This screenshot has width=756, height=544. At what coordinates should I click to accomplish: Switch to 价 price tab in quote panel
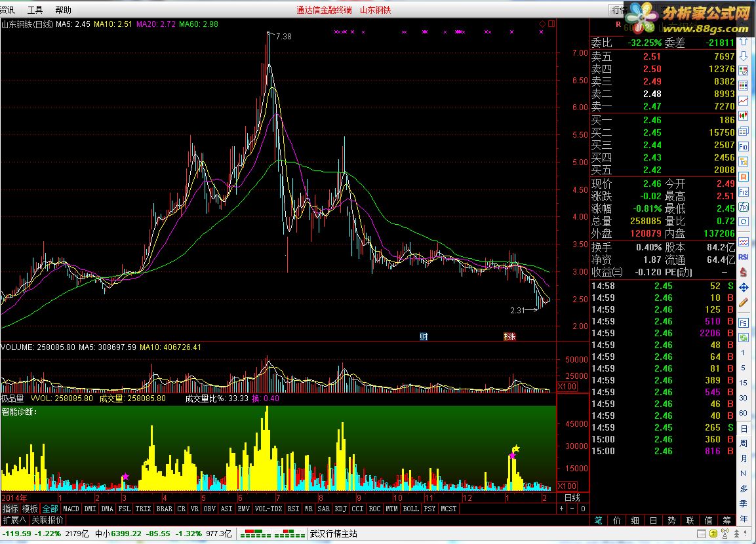(616, 520)
